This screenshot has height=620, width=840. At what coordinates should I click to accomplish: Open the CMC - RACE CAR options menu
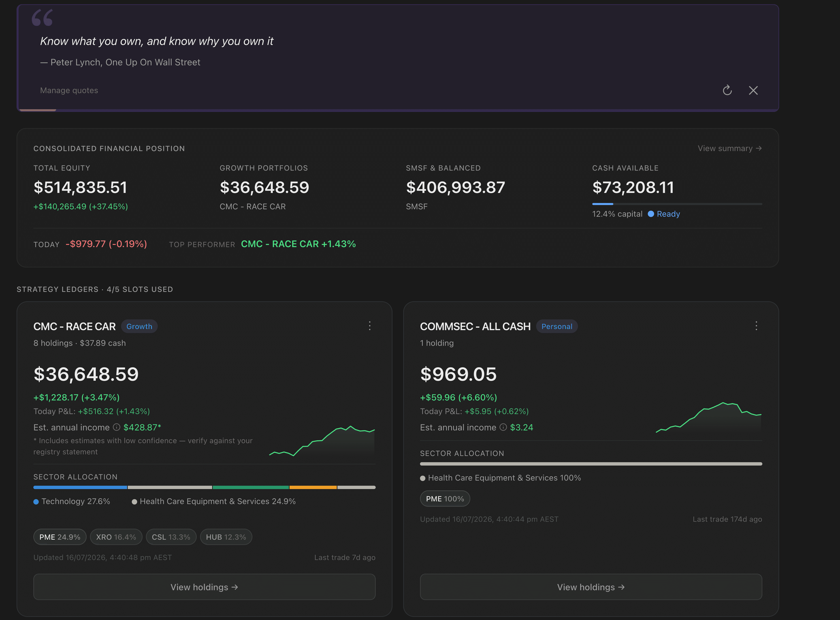(369, 326)
